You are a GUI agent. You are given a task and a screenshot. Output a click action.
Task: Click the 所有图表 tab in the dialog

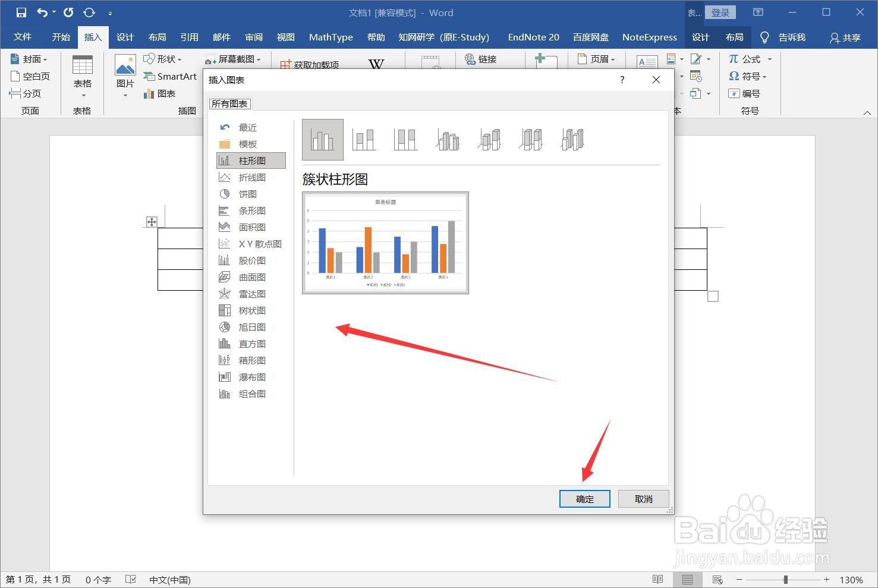229,103
